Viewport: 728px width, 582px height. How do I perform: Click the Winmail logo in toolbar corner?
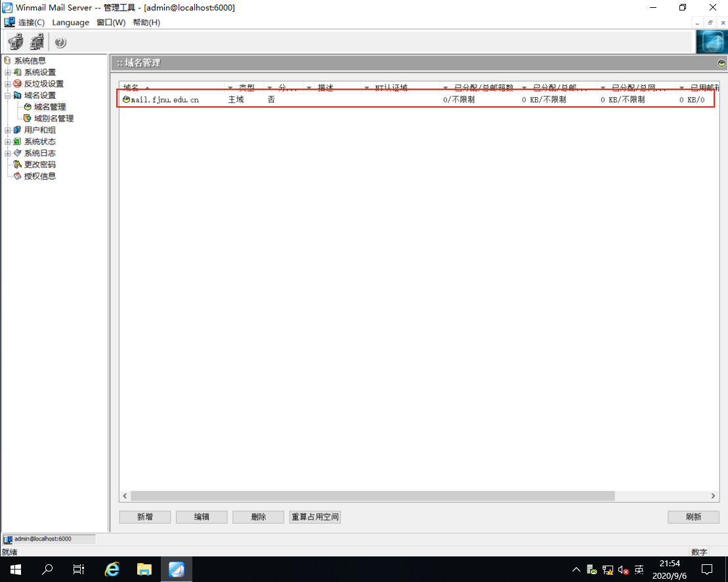712,42
